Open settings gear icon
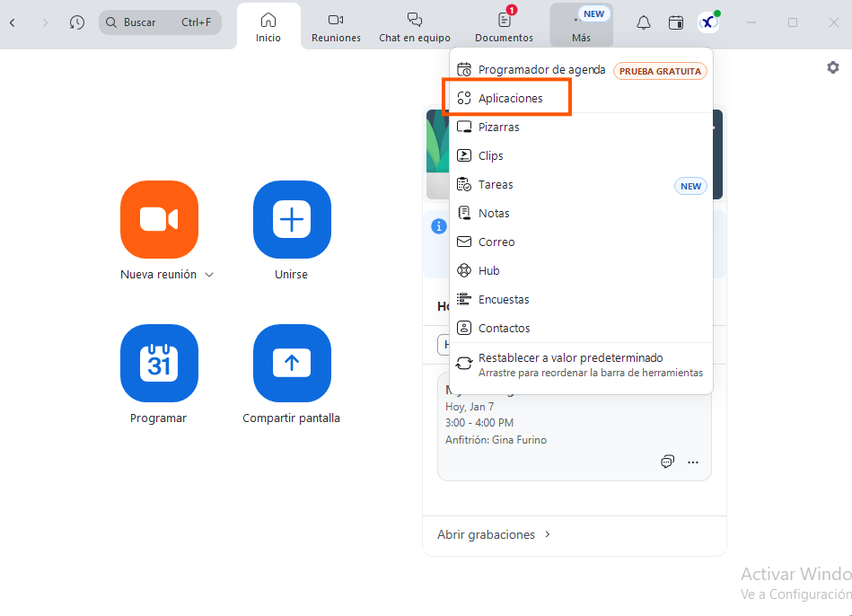The width and height of the screenshot is (852, 616). [833, 67]
